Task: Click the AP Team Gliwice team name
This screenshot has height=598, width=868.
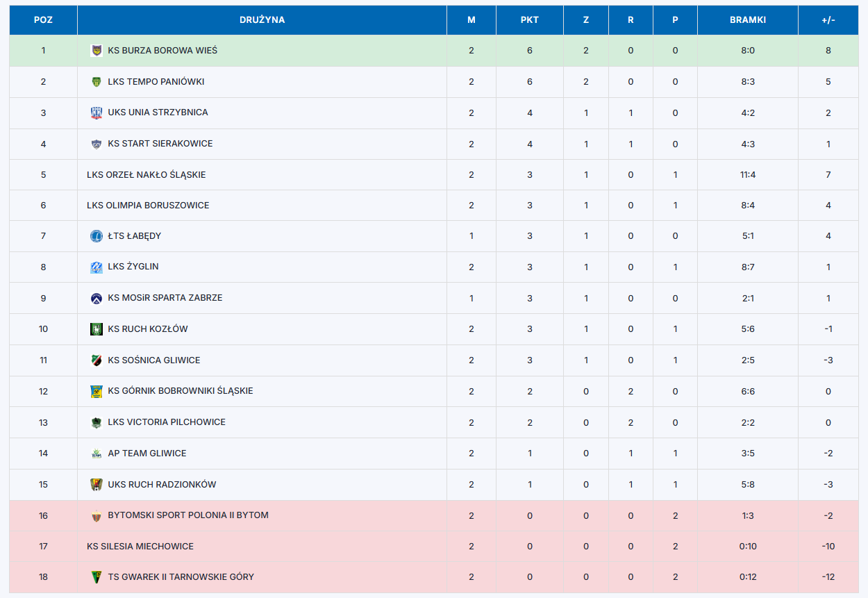Action: pyautogui.click(x=147, y=454)
